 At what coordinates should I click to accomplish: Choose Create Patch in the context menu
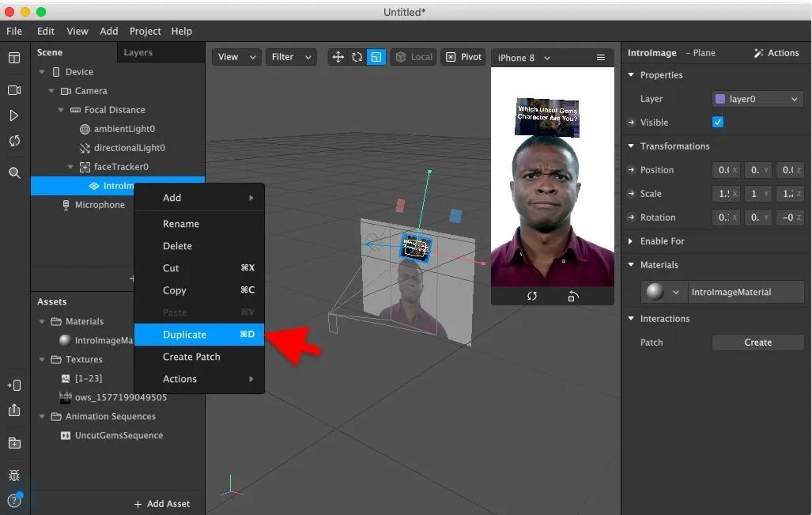(x=199, y=357)
